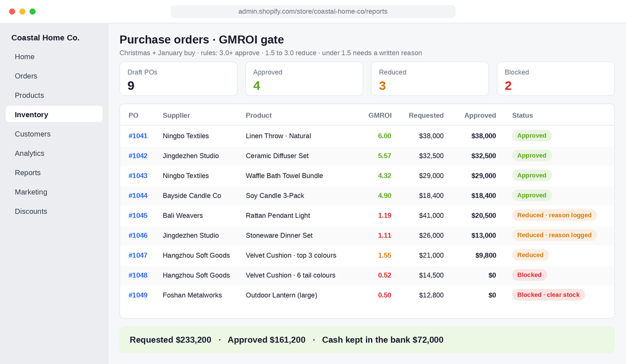The height and width of the screenshot is (364, 626).
Task: Click 'Velvet Cushion · 6 tail colours'
Action: [291, 275]
